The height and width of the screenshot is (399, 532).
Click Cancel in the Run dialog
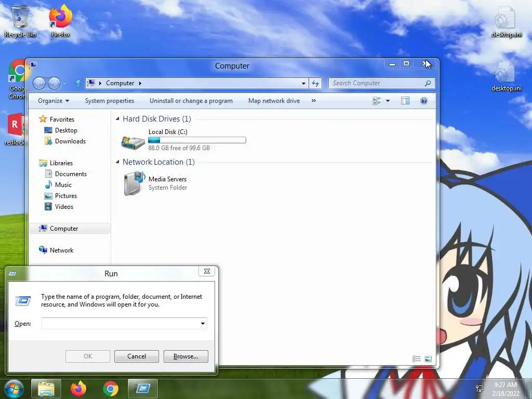(137, 356)
